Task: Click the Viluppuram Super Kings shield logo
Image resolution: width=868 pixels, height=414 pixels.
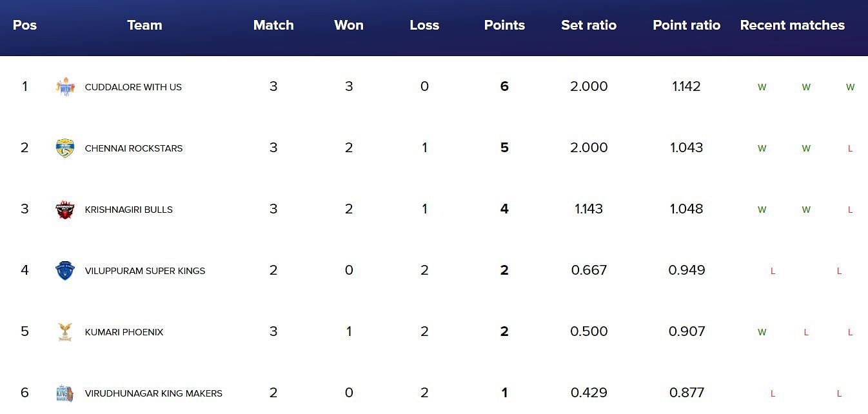Action: (x=65, y=271)
